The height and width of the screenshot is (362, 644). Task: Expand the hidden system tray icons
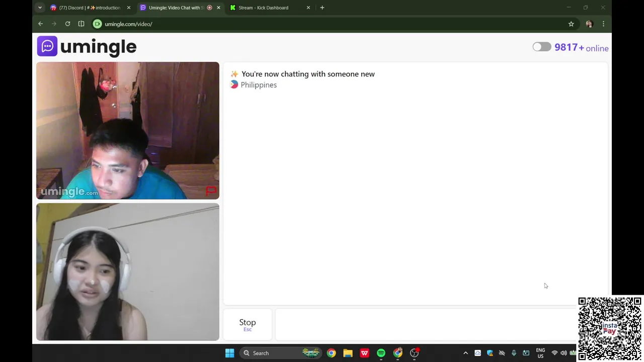tap(465, 353)
